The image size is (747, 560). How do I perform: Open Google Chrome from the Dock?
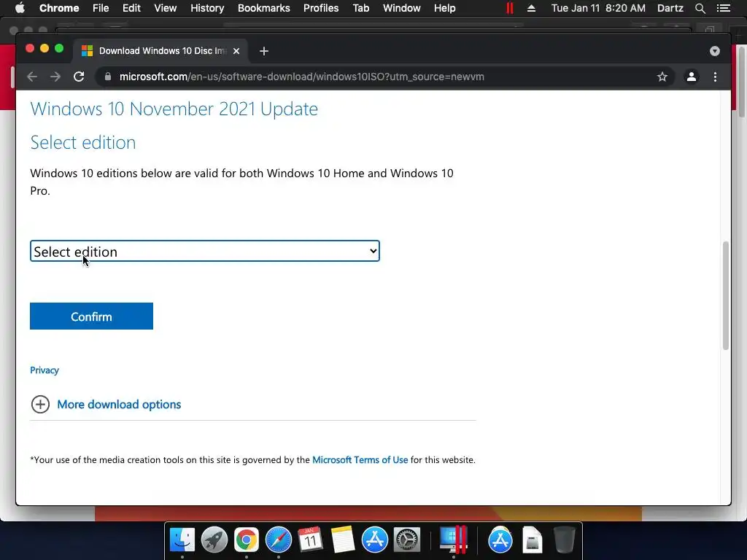pyautogui.click(x=247, y=540)
